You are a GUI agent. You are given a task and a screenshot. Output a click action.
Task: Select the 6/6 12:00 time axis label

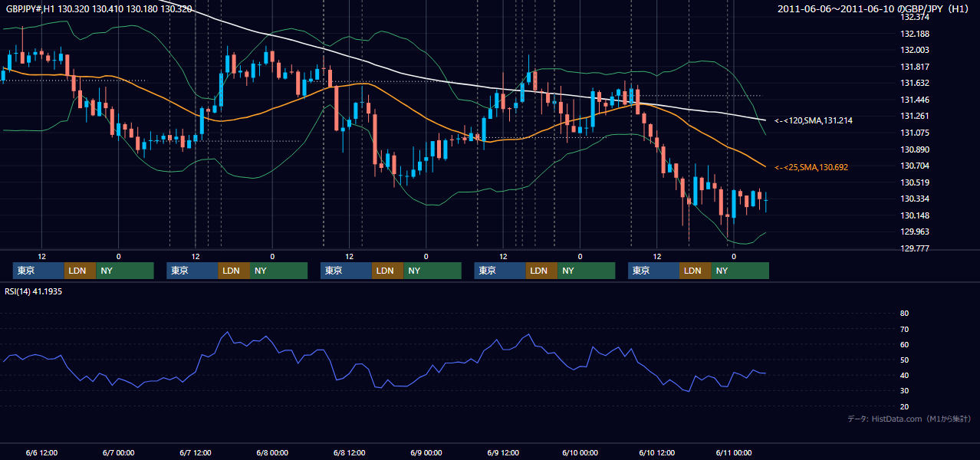click(x=41, y=453)
